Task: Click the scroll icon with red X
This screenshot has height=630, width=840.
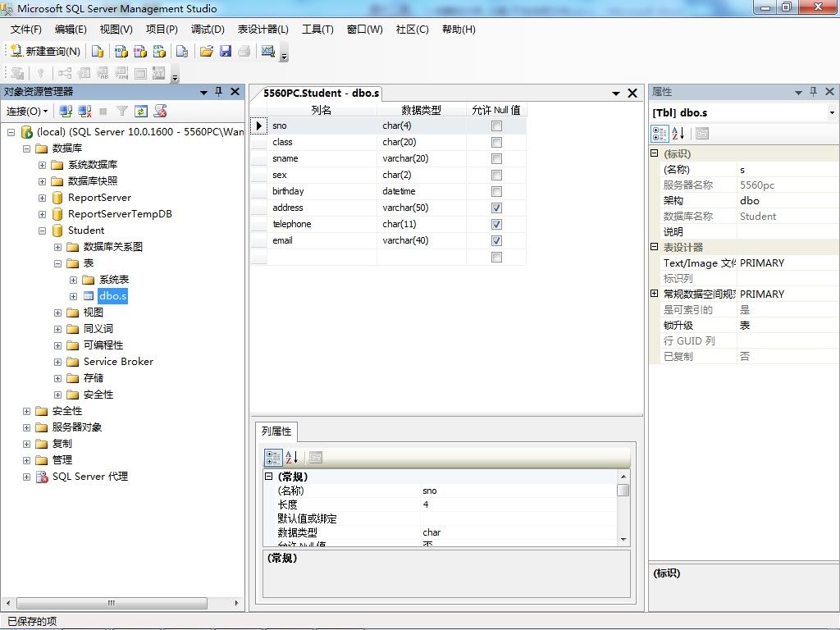Action: [160, 111]
